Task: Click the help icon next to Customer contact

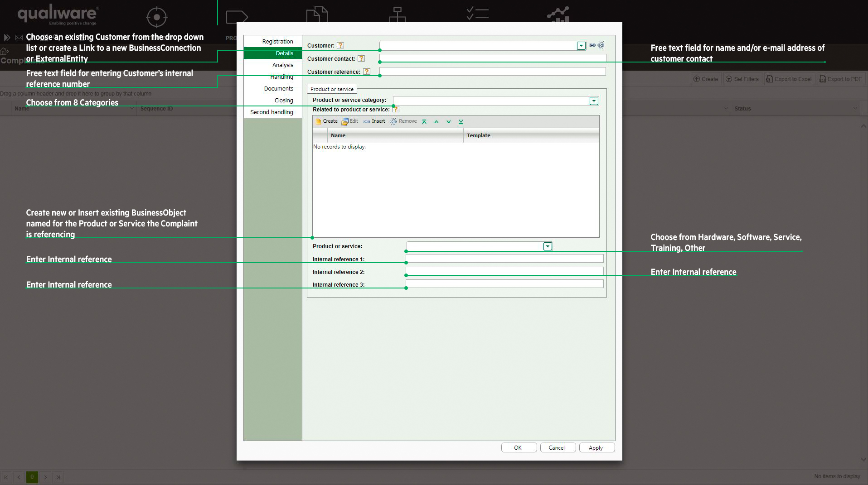Action: [361, 58]
